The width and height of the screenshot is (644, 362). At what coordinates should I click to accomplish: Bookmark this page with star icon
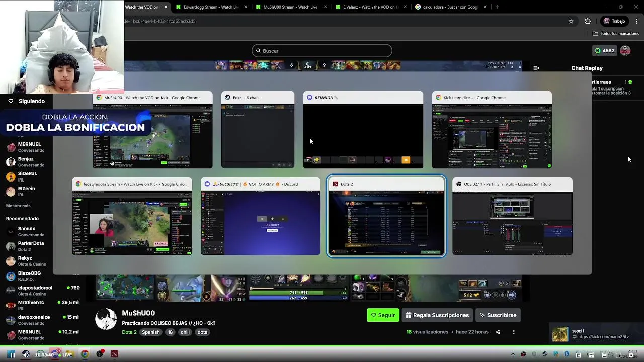571,21
